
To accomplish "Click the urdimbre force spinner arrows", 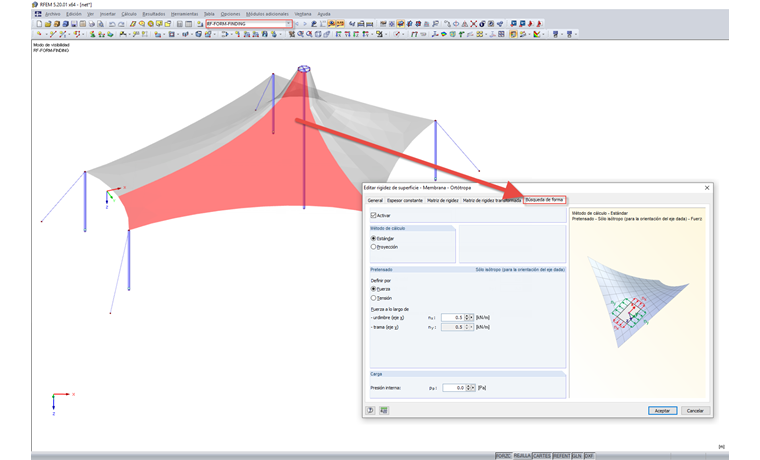I will pyautogui.click(x=468, y=317).
